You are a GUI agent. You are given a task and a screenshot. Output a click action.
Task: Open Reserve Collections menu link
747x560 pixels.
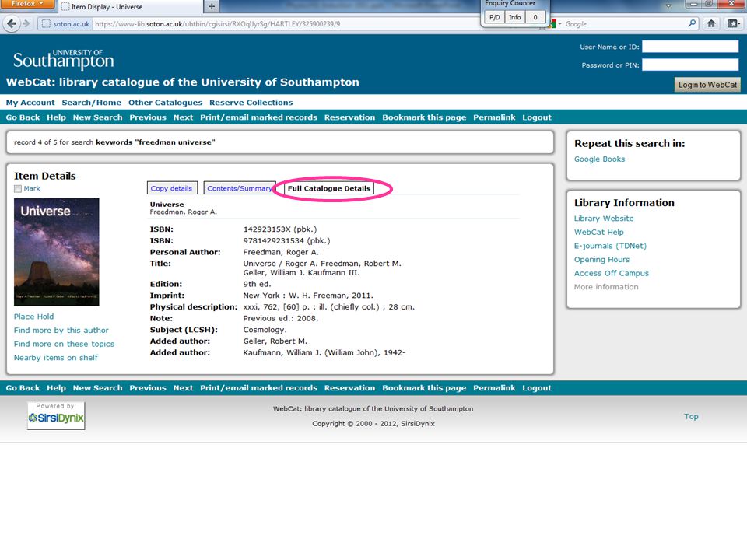pyautogui.click(x=251, y=103)
